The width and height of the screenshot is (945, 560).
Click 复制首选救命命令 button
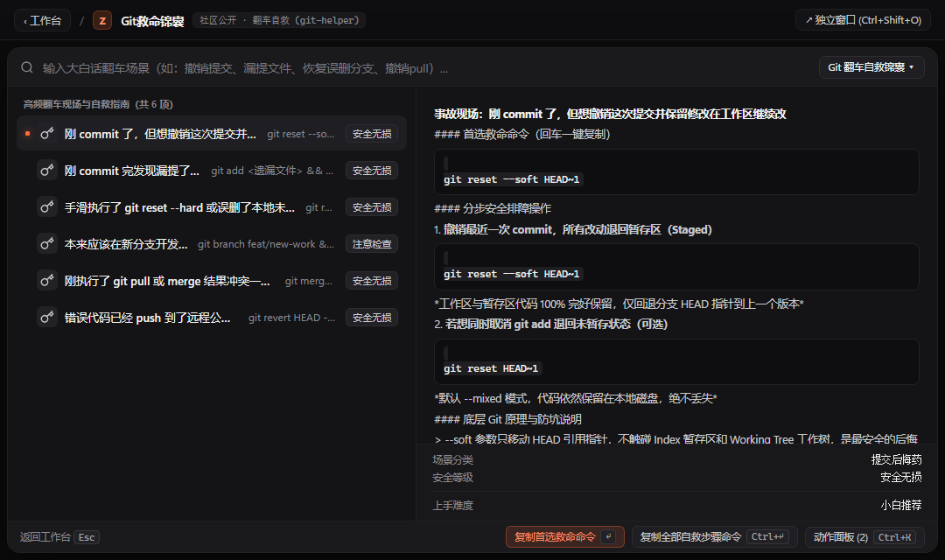click(x=564, y=536)
